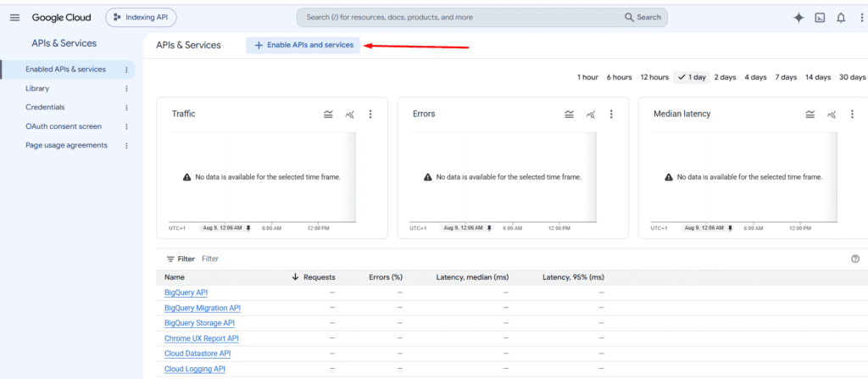Go to Library in the sidebar
868x379 pixels.
click(x=37, y=88)
